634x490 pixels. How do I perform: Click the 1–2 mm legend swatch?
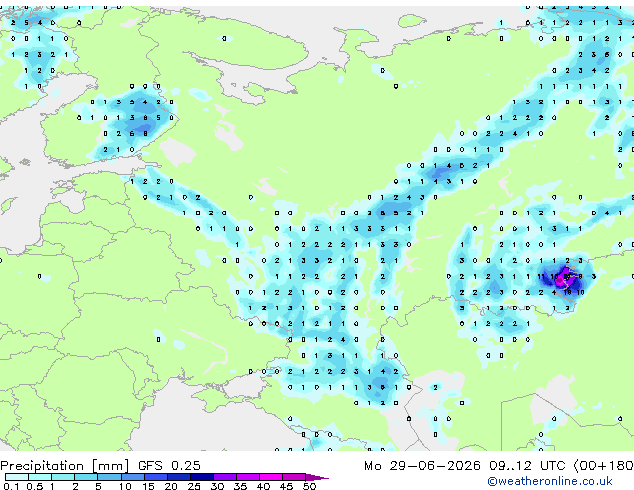63,477
